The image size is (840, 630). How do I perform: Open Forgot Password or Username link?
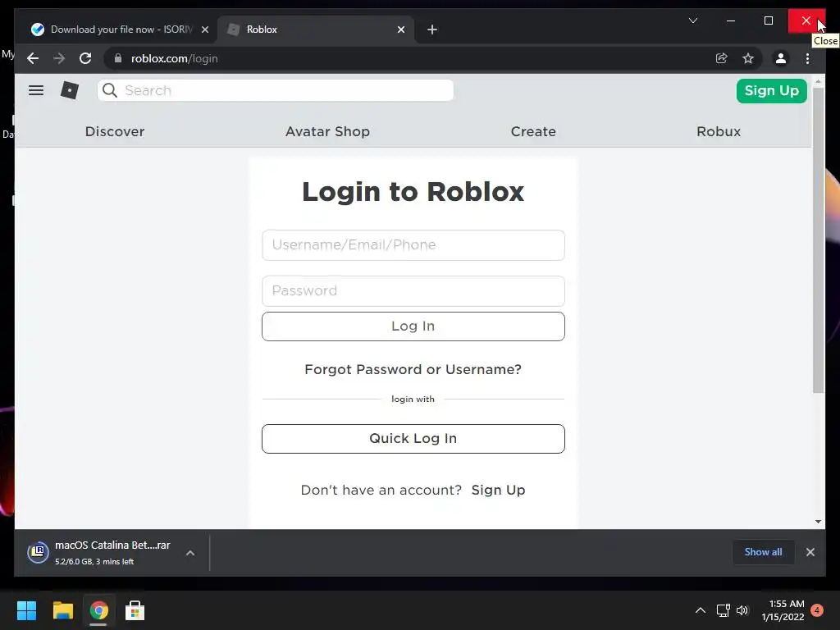413,370
